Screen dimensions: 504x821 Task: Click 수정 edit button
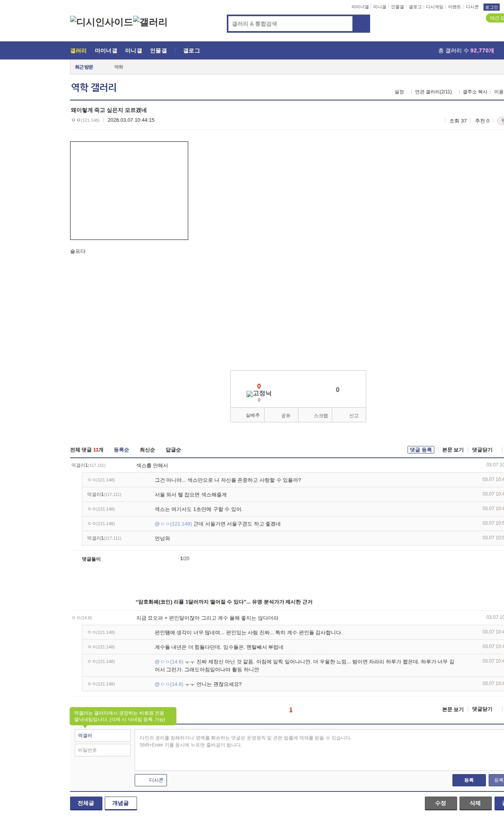click(x=441, y=803)
